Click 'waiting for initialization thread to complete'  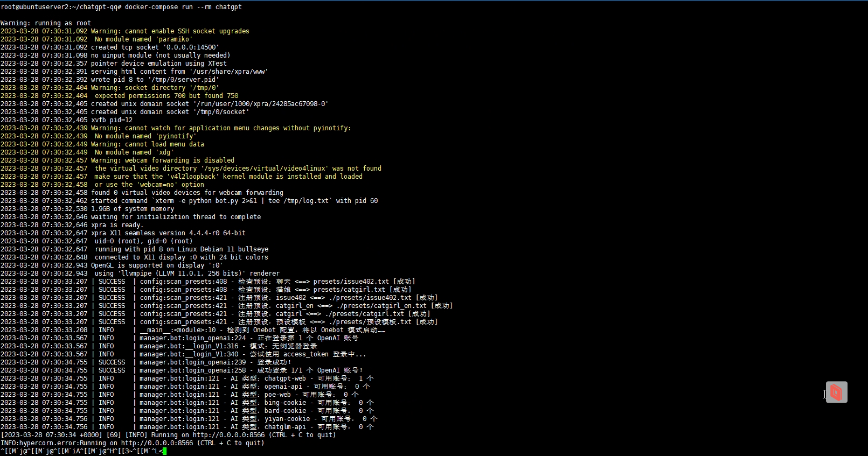176,217
